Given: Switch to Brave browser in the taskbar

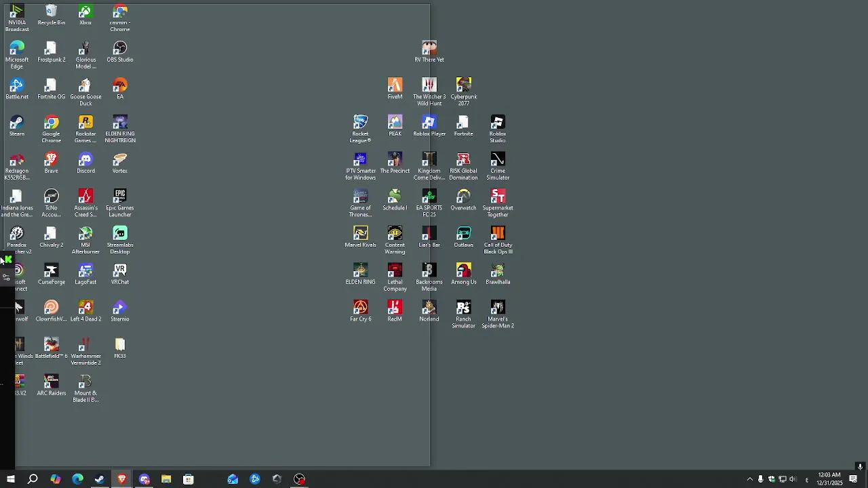Looking at the screenshot, I should pyautogui.click(x=122, y=479).
